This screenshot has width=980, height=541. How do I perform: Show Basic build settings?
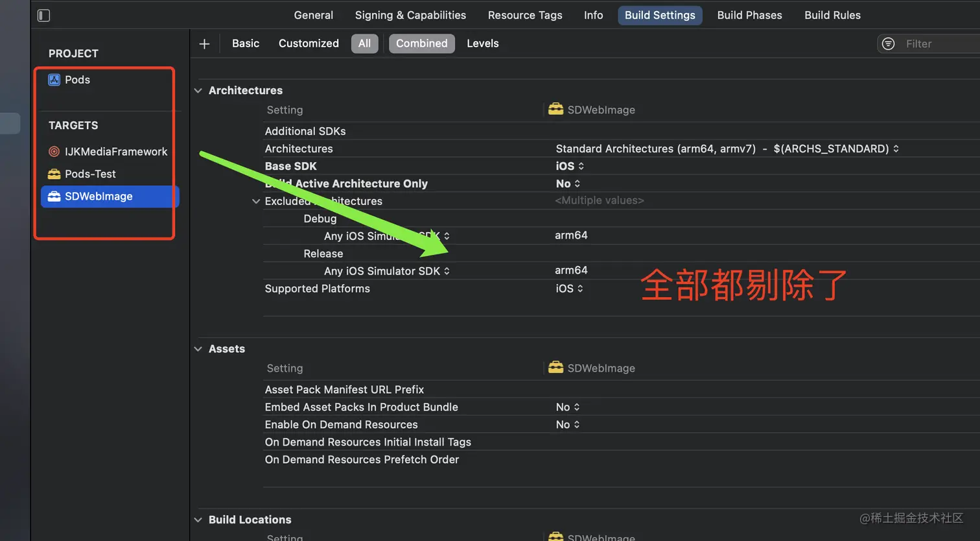246,43
